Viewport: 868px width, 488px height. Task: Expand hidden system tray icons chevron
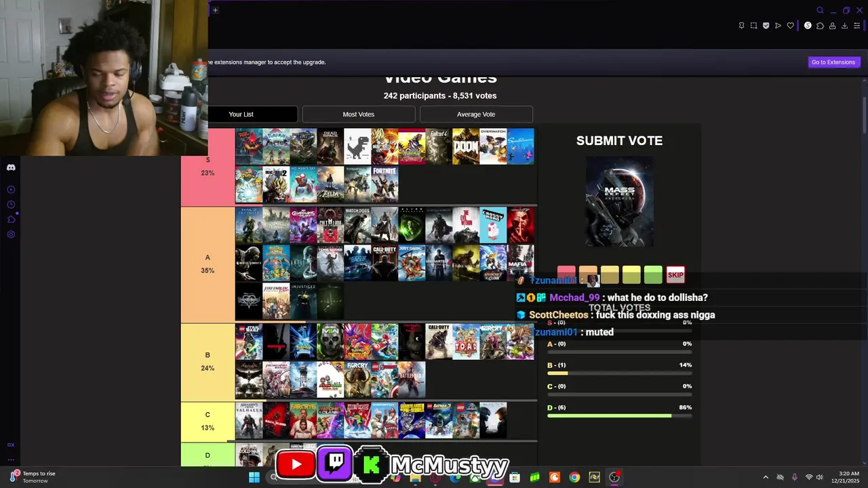click(766, 477)
